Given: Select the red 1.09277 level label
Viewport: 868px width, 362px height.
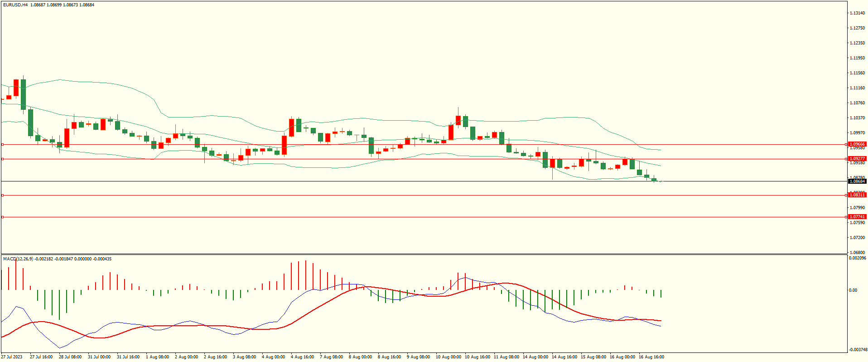Looking at the screenshot, I should pyautogui.click(x=857, y=159).
